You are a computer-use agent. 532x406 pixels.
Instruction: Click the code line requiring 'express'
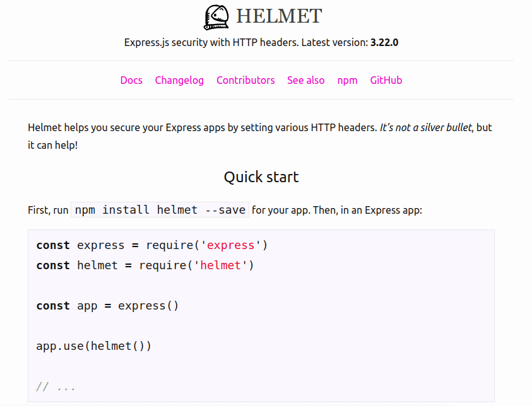pos(152,245)
